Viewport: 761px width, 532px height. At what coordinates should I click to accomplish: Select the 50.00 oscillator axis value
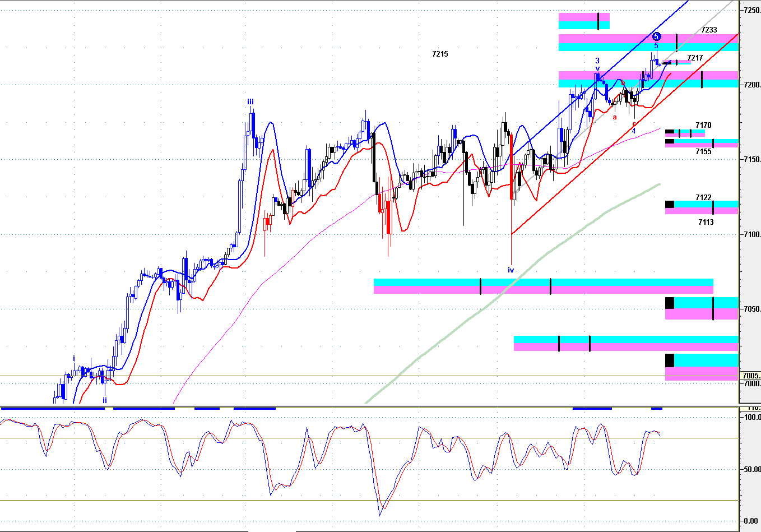(x=752, y=469)
